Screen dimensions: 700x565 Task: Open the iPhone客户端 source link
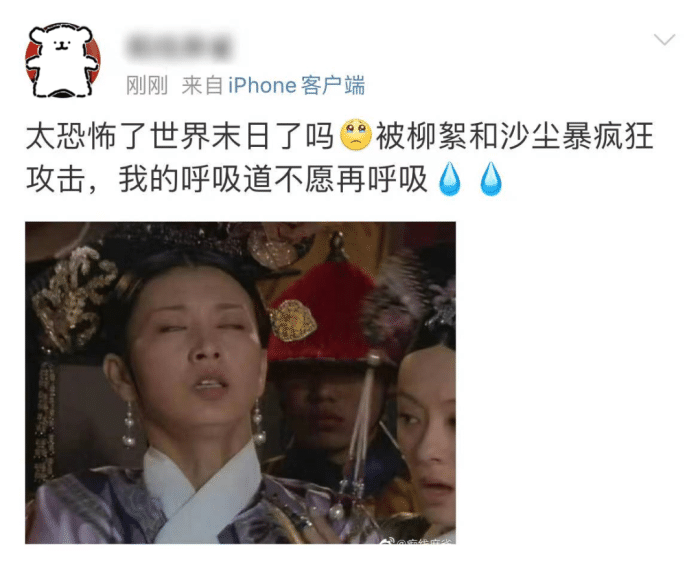[x=296, y=85]
